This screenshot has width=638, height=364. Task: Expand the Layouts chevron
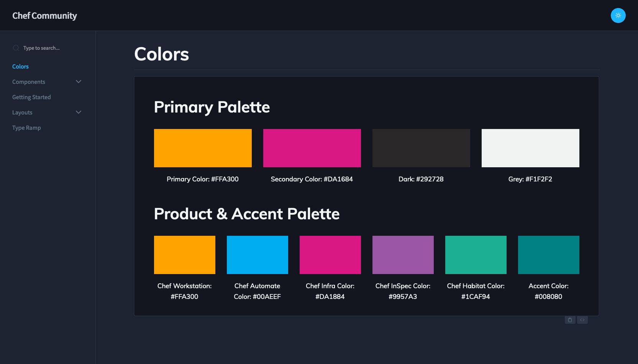[79, 112]
